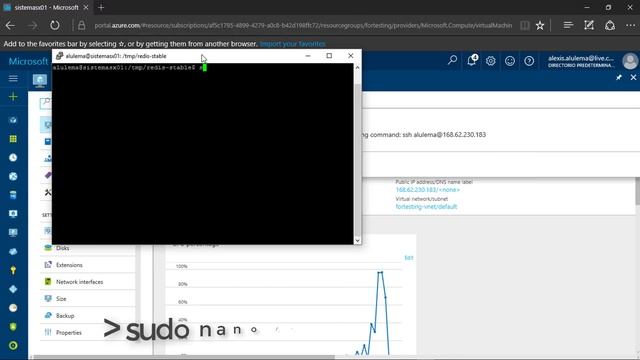Open Azure notifications bell
This screenshot has width=640, height=360.
point(471,60)
